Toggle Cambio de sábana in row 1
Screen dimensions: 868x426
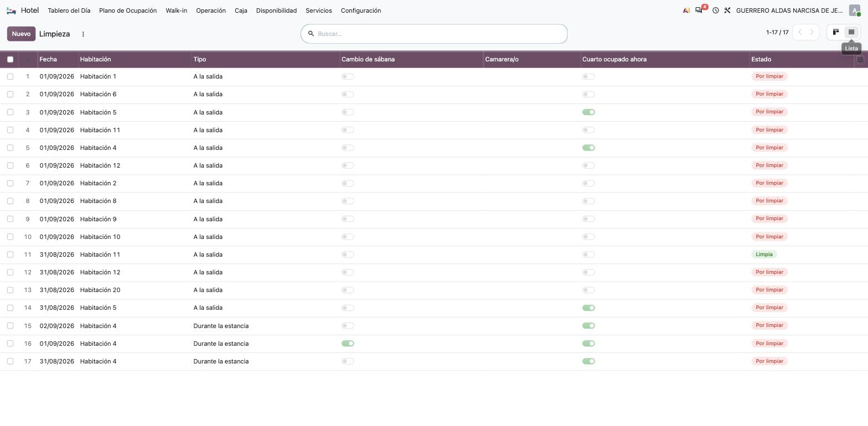coord(348,76)
